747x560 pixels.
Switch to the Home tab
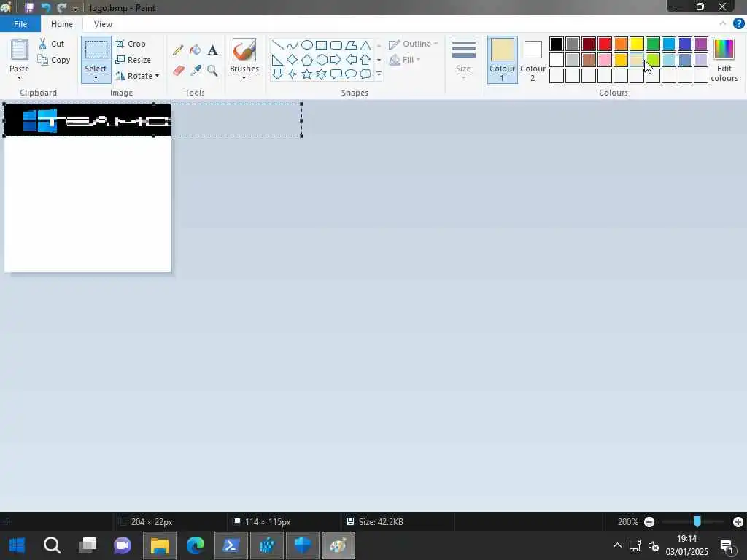tap(62, 24)
